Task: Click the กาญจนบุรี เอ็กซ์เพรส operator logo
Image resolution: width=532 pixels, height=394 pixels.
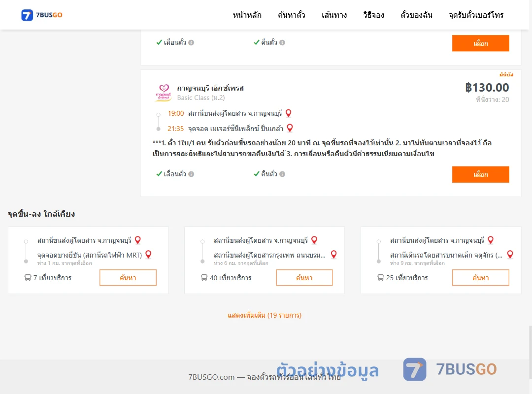Action: coord(164,93)
